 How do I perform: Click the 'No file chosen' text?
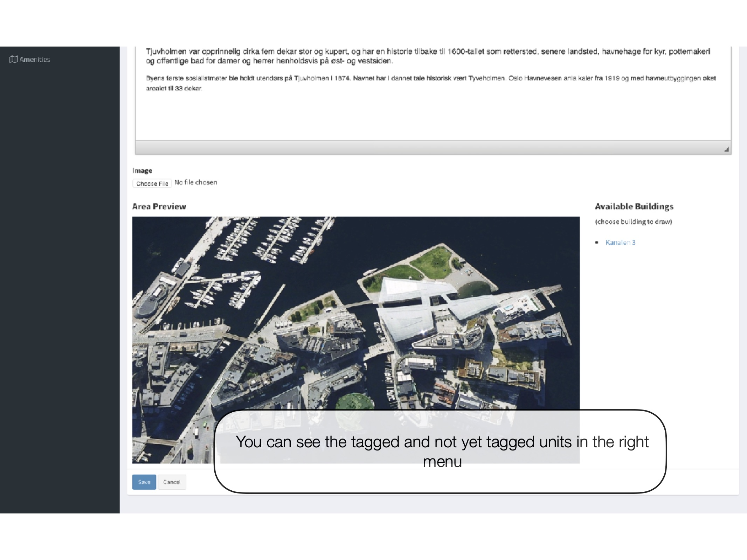[x=196, y=182]
